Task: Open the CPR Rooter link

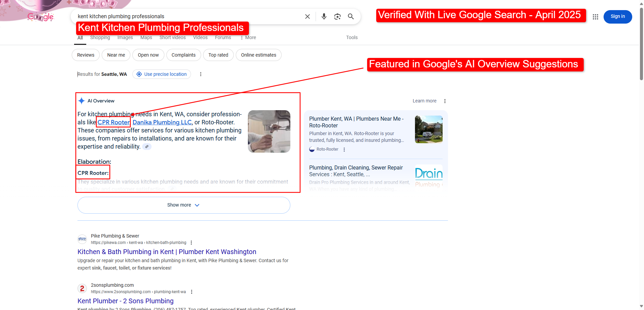Action: [114, 122]
